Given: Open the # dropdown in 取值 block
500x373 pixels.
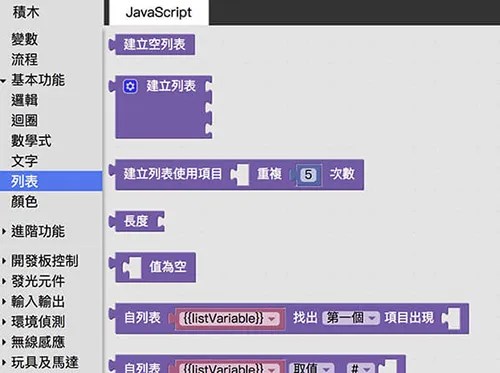Looking at the screenshot, I should click(x=360, y=368).
